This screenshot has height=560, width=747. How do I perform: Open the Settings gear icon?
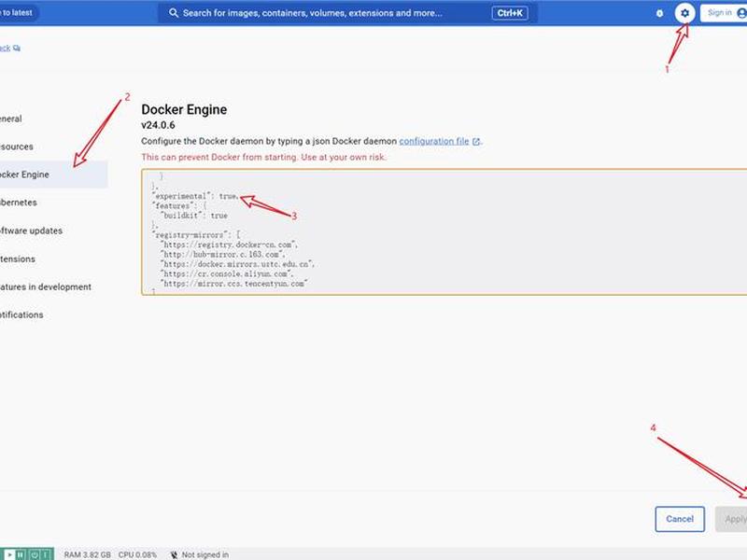point(684,13)
